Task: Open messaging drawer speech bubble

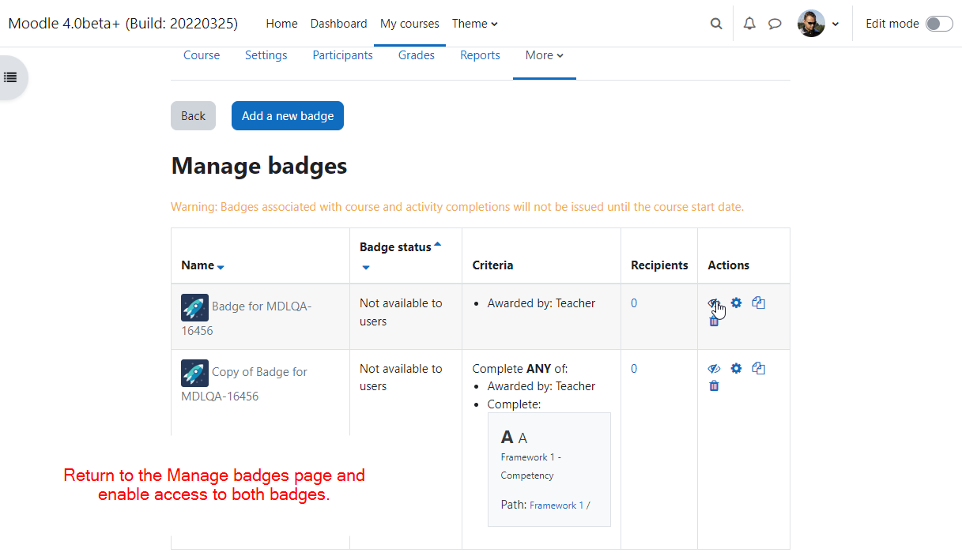Action: [x=775, y=24]
